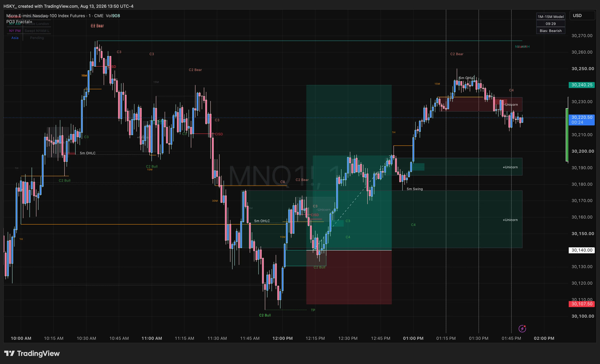Click the '-Unicorn' label in the red zone
600x364 pixels.
point(511,105)
